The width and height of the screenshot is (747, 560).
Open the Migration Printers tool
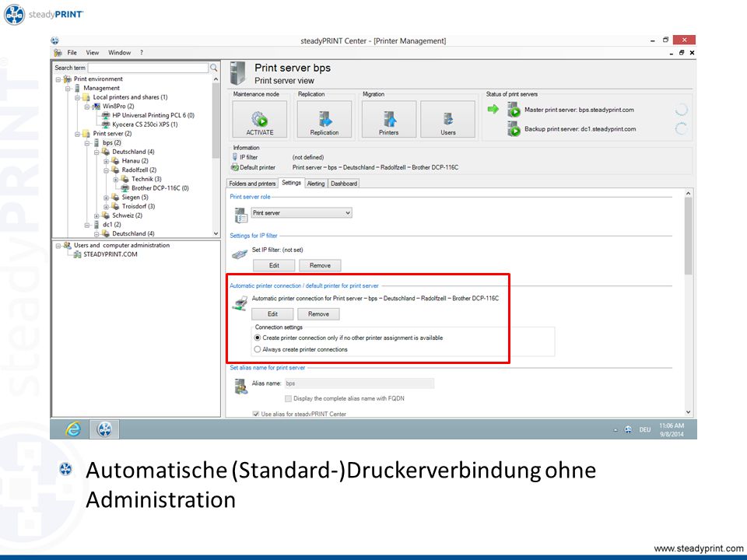389,120
